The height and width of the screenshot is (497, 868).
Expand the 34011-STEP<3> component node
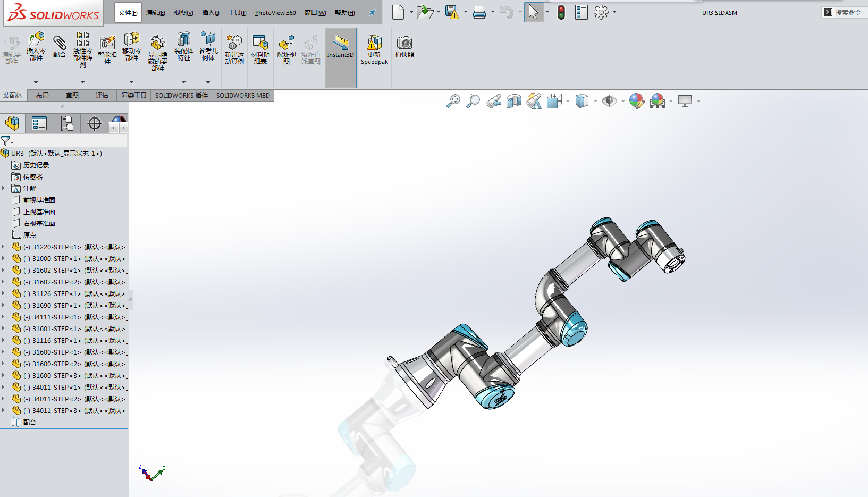pos(3,410)
